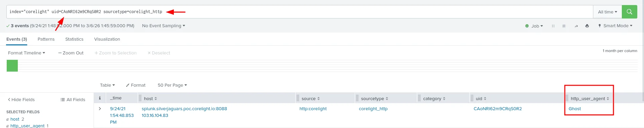Click Zoom to Selection
Viewport: 644px width, 128px height.
tap(115, 53)
